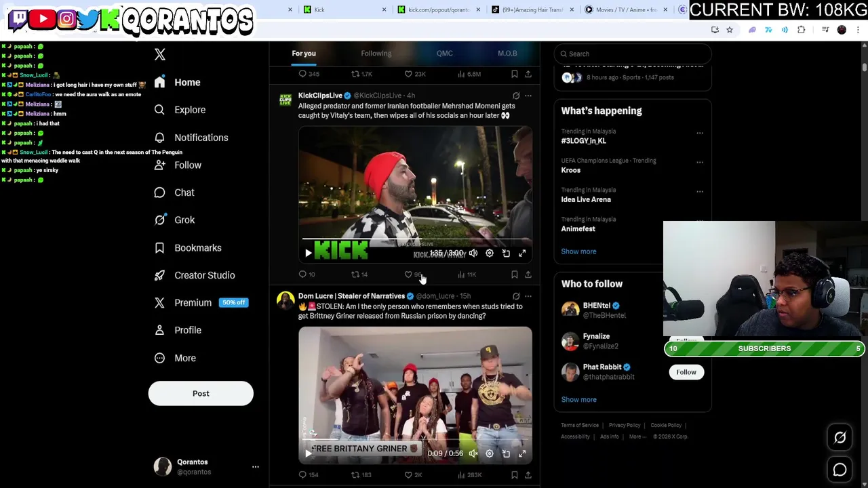The width and height of the screenshot is (868, 488).
Task: Open the floating messages button
Action: (840, 469)
